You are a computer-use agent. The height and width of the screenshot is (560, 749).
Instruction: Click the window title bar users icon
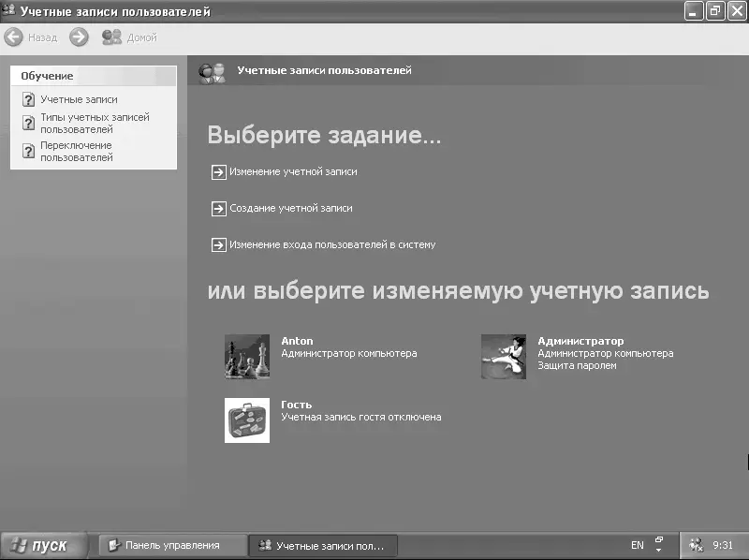[x=8, y=9]
